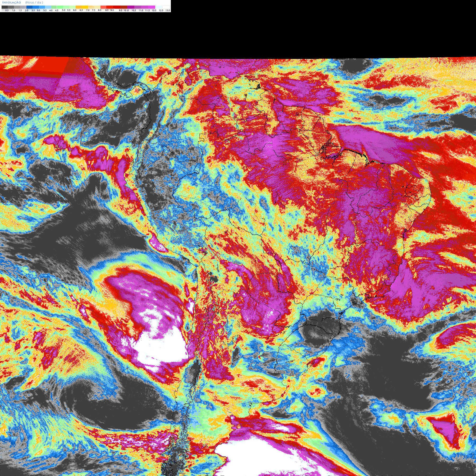
Task: Click the INSOLAÇÃO legend title
Action: (12, 2)
